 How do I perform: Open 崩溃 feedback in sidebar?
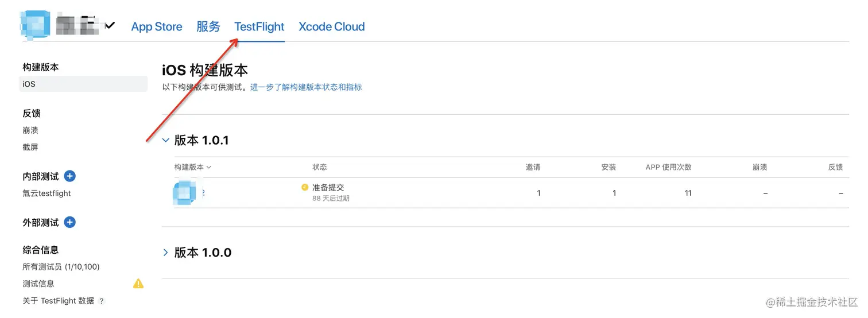[30, 130]
